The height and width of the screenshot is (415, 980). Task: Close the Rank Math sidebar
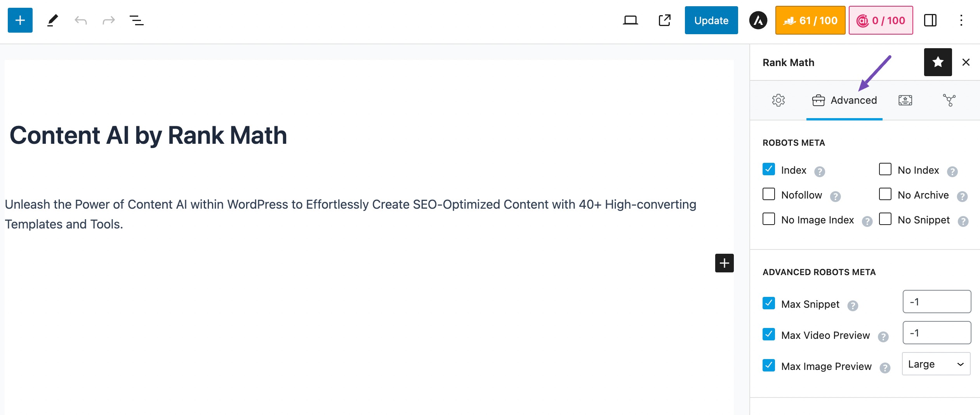tap(966, 62)
